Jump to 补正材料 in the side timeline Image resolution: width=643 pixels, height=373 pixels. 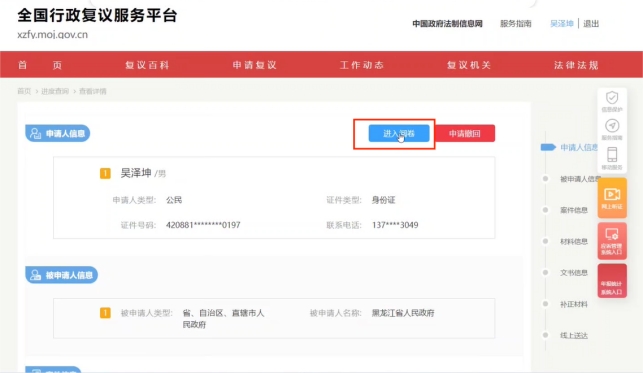point(574,304)
